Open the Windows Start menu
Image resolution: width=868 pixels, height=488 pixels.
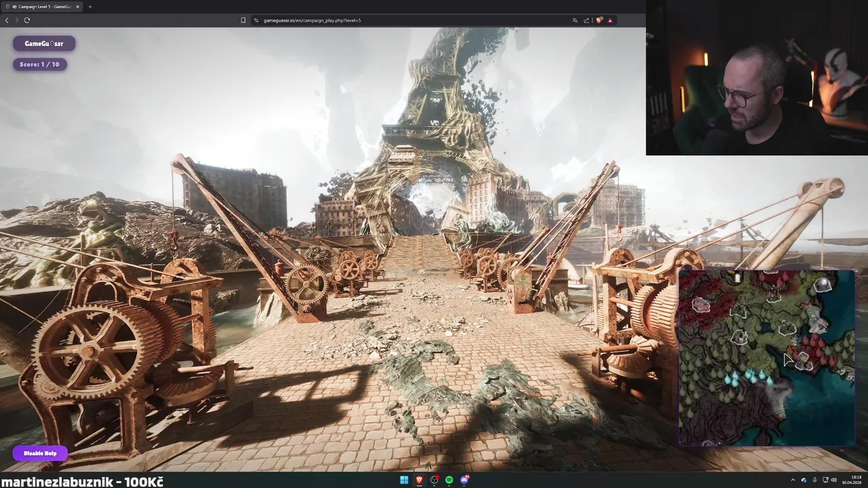click(x=404, y=480)
